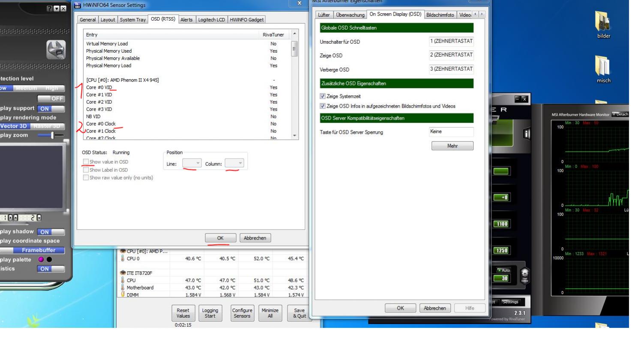Toggle the Afterburner fan Auto button
The height and width of the screenshot is (360, 644).
(503, 270)
